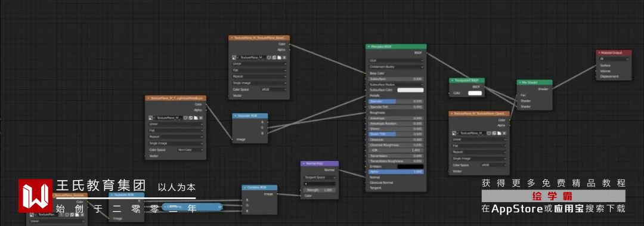Open Tangent Space dropdown in Normal Map node
Viewport: 644px width, 226px height.
(x=320, y=178)
